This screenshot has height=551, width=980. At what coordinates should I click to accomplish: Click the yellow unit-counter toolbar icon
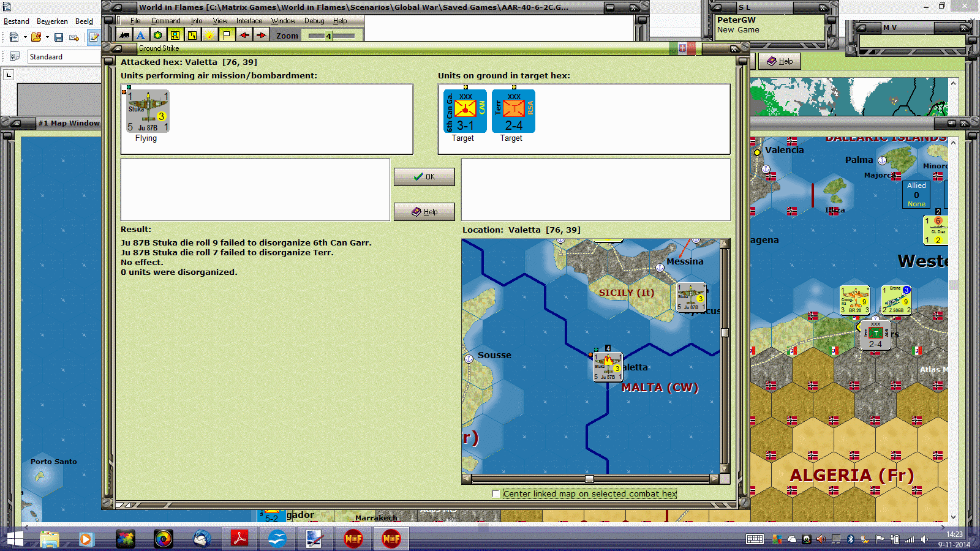175,36
